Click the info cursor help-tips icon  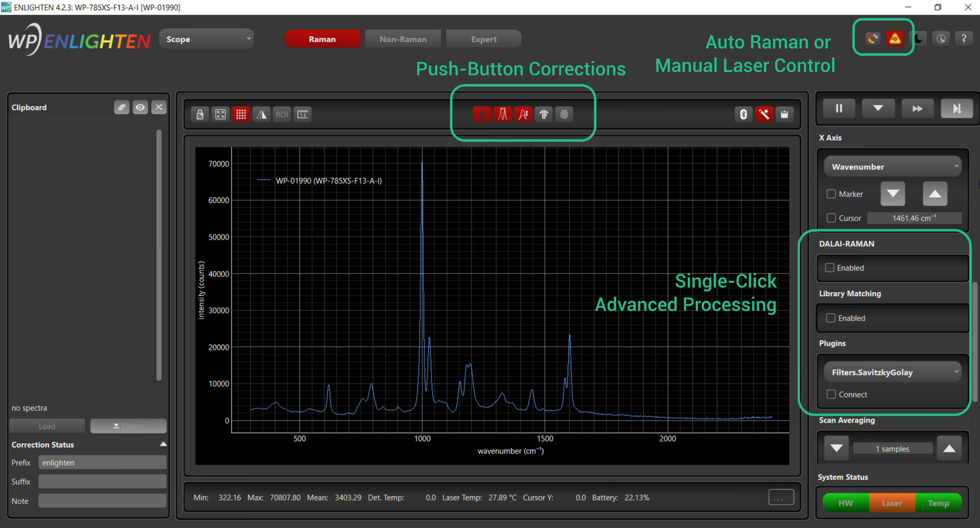point(941,39)
